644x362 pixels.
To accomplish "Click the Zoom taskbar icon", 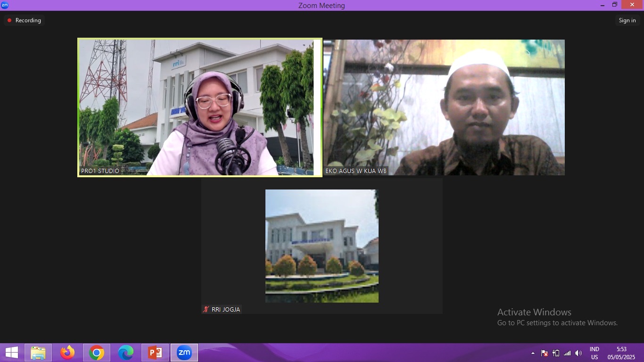I will coord(184,353).
